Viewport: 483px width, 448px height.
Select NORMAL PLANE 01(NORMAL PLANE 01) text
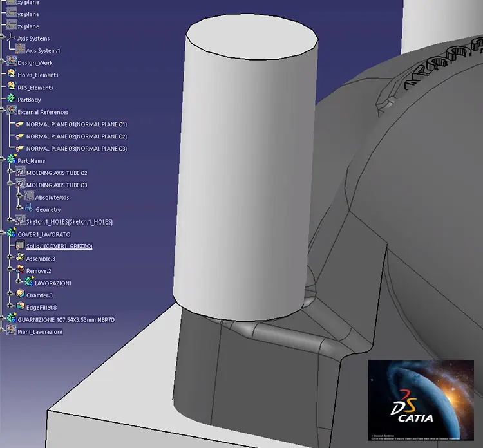(77, 124)
